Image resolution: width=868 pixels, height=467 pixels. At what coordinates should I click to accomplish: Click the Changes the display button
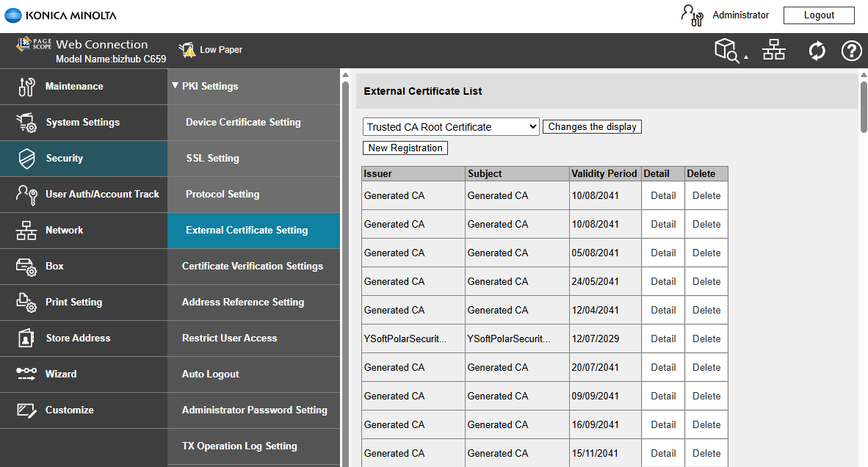pyautogui.click(x=592, y=127)
